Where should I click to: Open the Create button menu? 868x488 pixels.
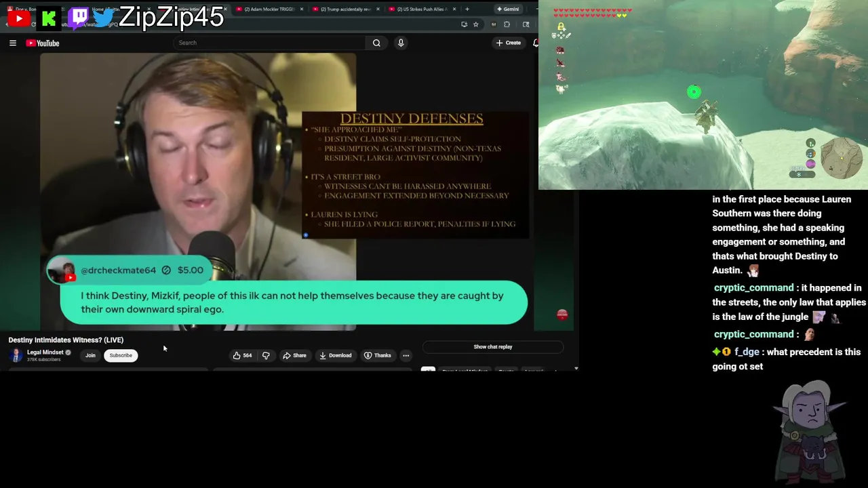[x=509, y=43]
